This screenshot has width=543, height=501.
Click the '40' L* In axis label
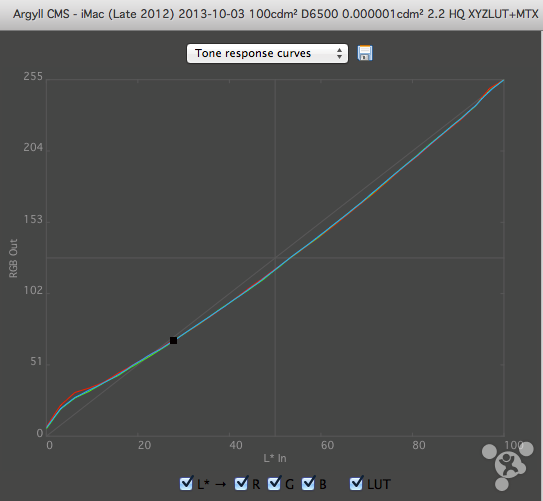(236, 445)
